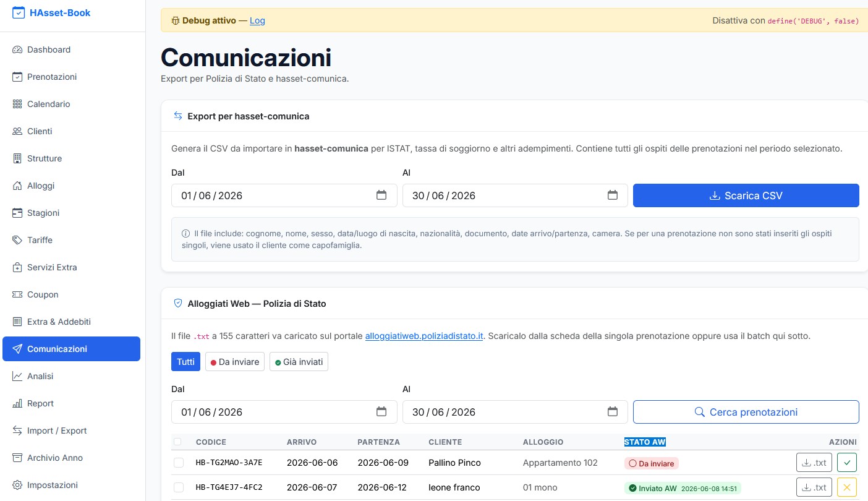This screenshot has width=868, height=501.
Task: Mark Pallino Pinco booking as sent (checkmark)
Action: click(x=847, y=463)
